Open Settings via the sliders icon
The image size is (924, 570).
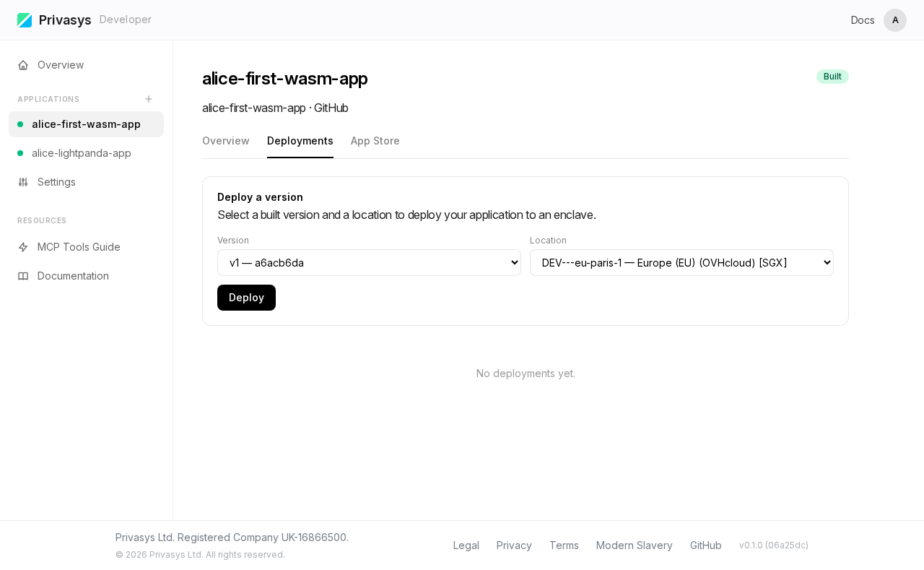pyautogui.click(x=22, y=182)
